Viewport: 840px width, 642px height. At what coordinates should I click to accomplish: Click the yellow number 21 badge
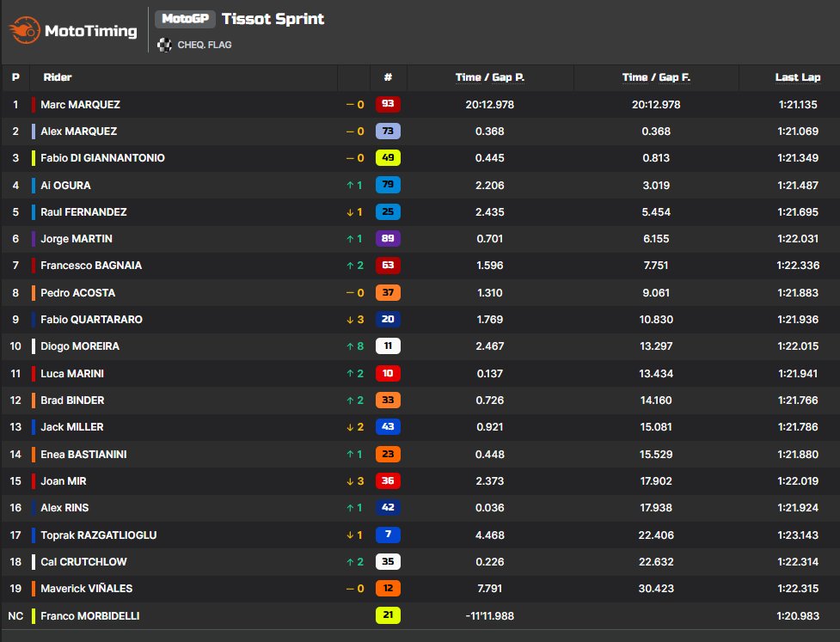point(388,615)
